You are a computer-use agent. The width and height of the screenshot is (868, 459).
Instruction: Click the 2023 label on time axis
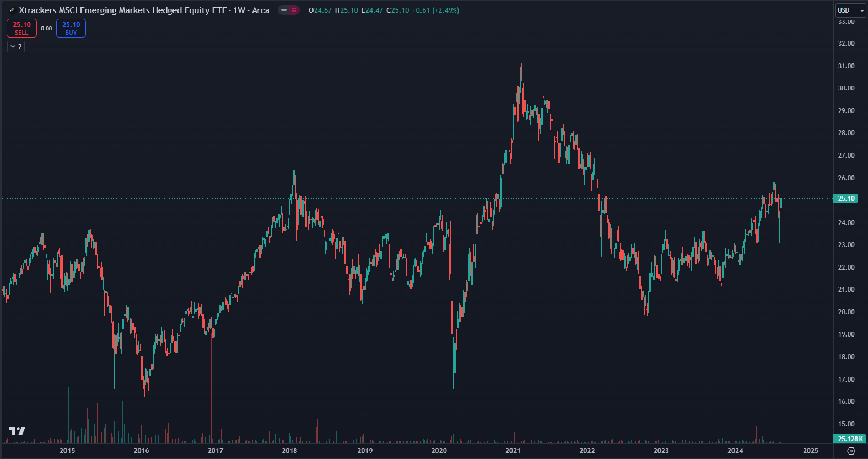click(661, 451)
